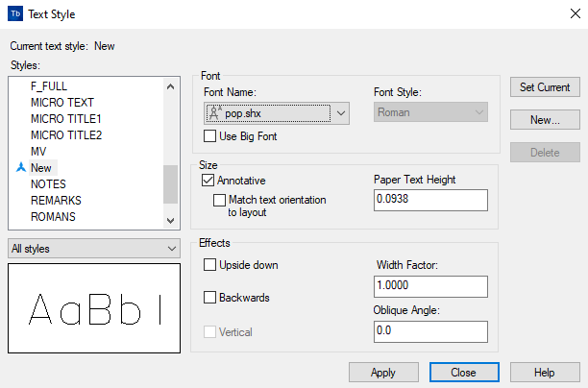The width and height of the screenshot is (588, 388).
Task: Select the ROMANS style in list
Action: (56, 217)
